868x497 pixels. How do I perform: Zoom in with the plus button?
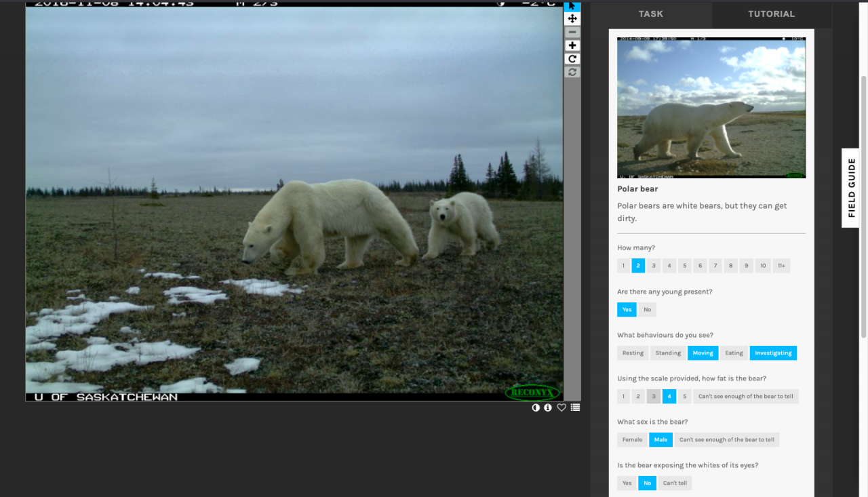(572, 45)
